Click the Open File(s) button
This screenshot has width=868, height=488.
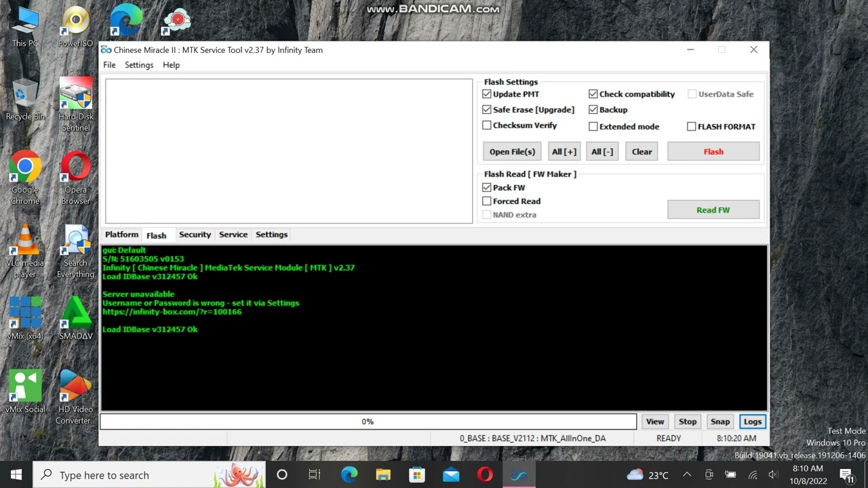tap(512, 152)
